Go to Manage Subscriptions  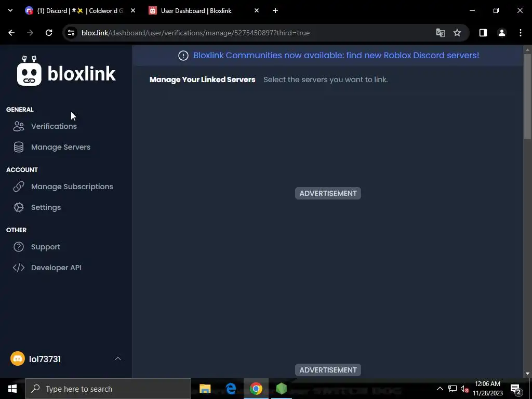72,187
